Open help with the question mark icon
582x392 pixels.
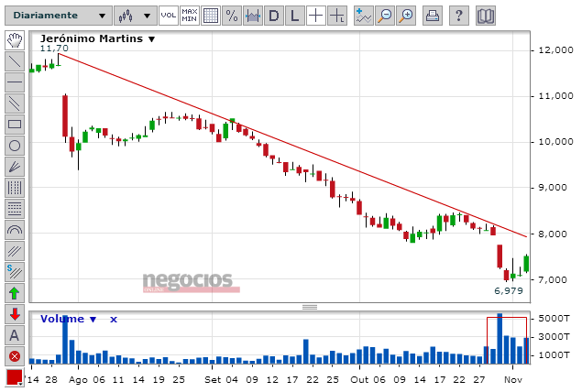(459, 16)
